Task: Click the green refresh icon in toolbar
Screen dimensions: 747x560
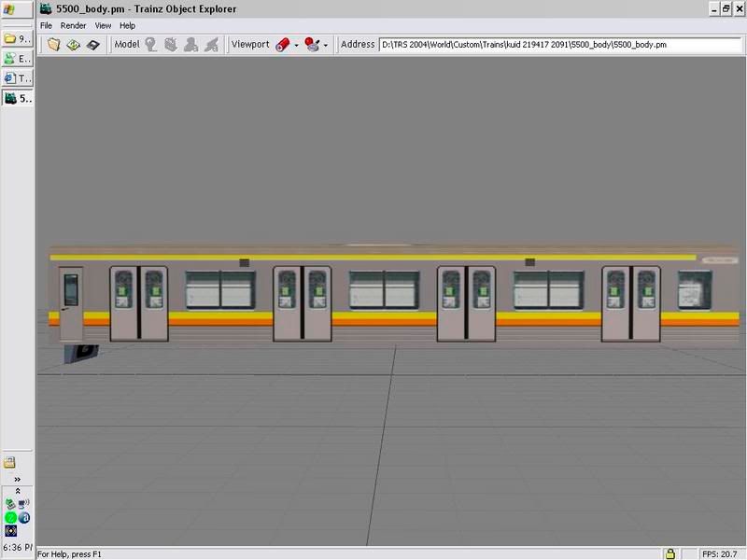Action: click(74, 44)
